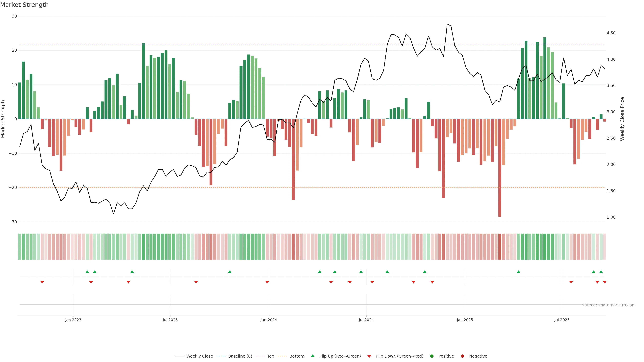Click darkest red heatmap strip cell
644x362 pixels.
[x=500, y=247]
